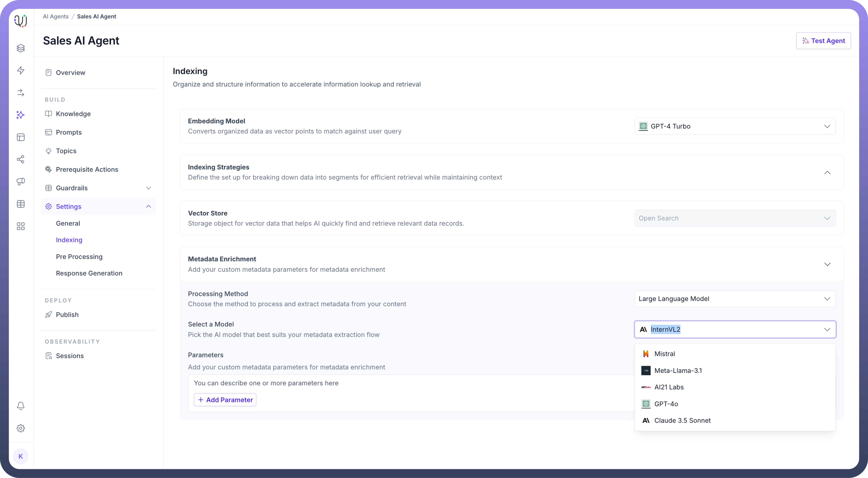
Task: Click the K user avatar
Action: tap(21, 457)
